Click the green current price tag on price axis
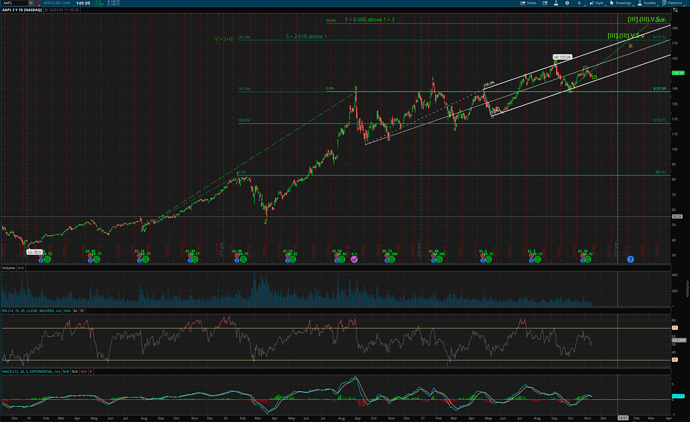The width and height of the screenshot is (690, 422). pyautogui.click(x=678, y=73)
